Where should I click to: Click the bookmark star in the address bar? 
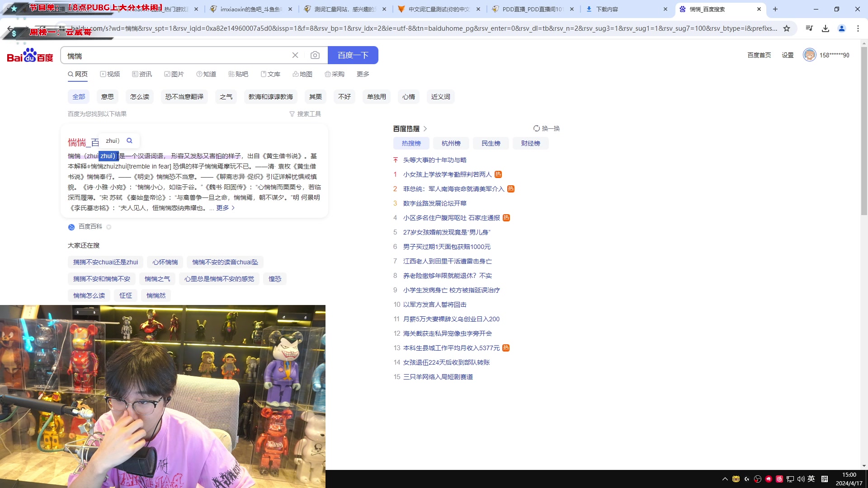click(787, 28)
